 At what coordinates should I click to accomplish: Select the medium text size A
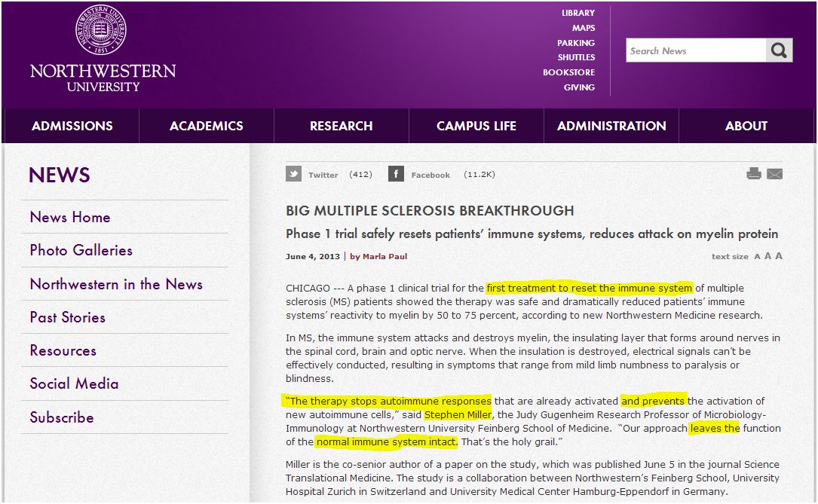click(767, 256)
